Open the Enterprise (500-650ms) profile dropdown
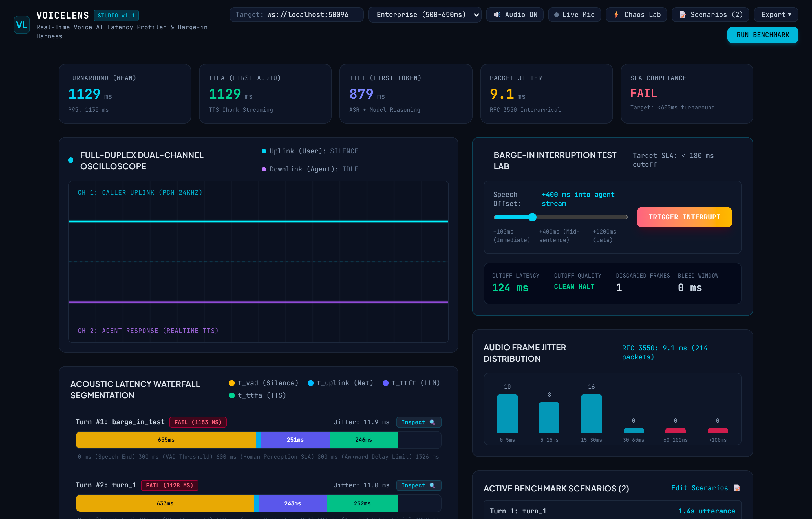812x519 pixels. (x=425, y=14)
